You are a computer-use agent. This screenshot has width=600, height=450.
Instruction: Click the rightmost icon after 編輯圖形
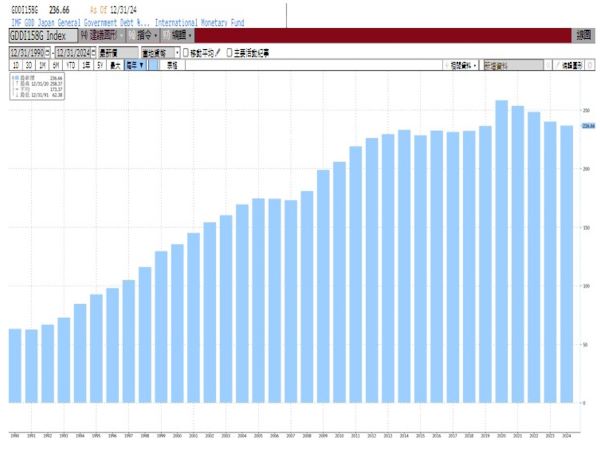click(590, 65)
